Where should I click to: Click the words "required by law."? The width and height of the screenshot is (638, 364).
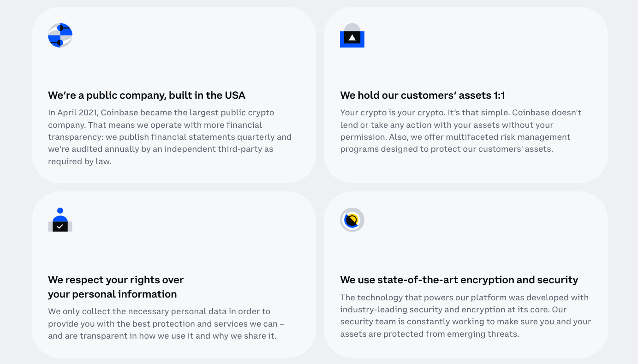79,161
